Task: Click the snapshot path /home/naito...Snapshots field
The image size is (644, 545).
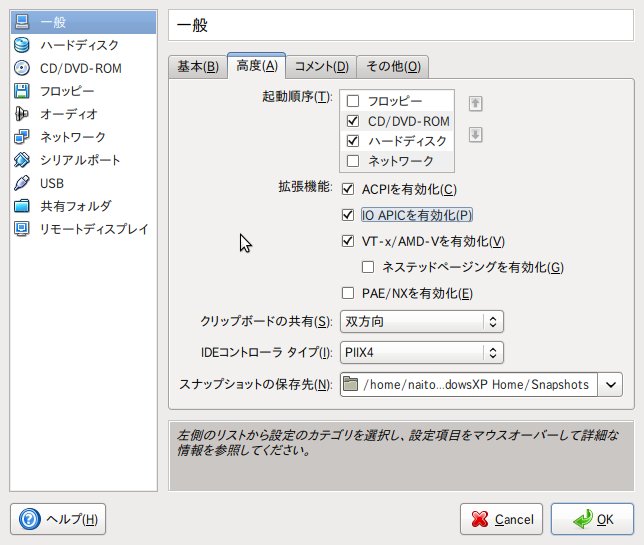Action: click(469, 384)
